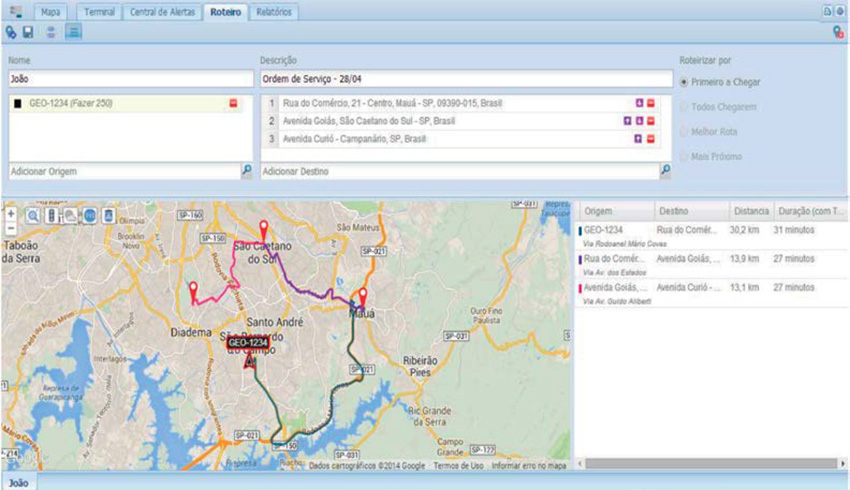
Task: Search origin with the magnifier beside Adicionar Origem
Action: point(247,171)
